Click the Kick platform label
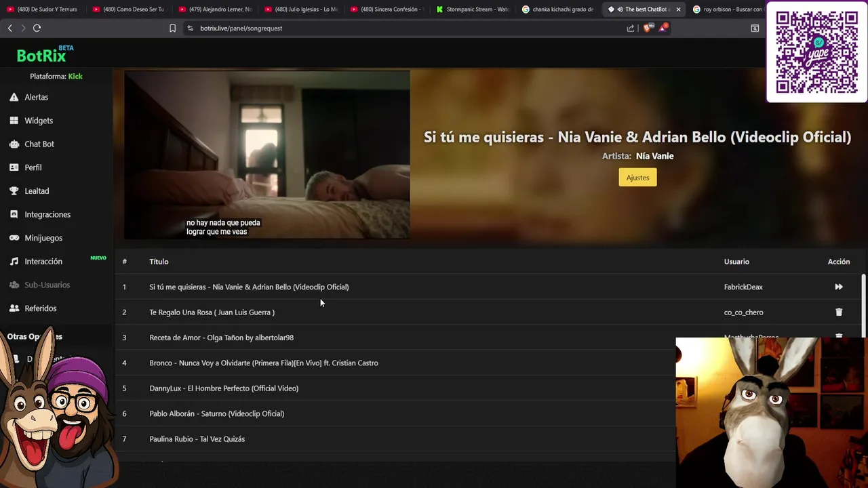This screenshot has height=488, width=868. click(75, 77)
